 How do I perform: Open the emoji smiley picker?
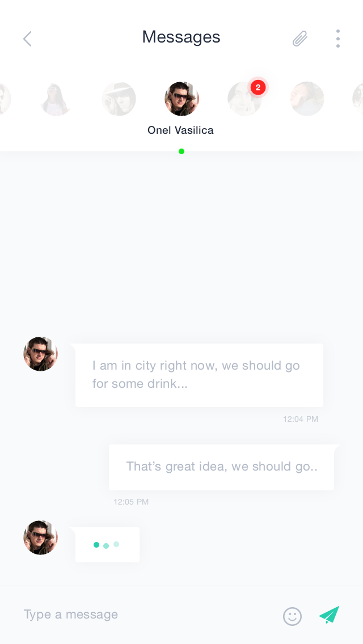pos(292,616)
